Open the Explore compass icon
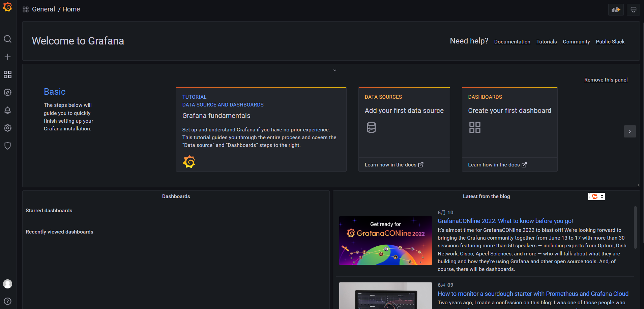This screenshot has height=309, width=644. pyautogui.click(x=7, y=92)
